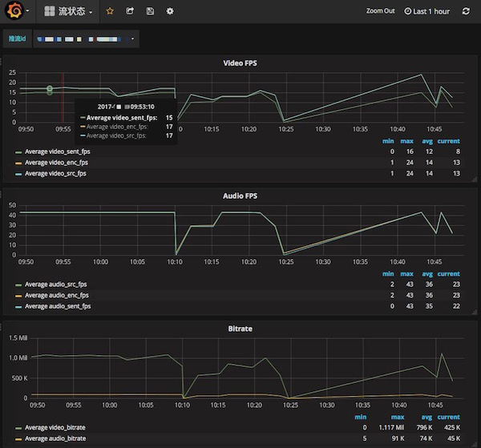Open the Grafana logo main menu

coord(14,10)
